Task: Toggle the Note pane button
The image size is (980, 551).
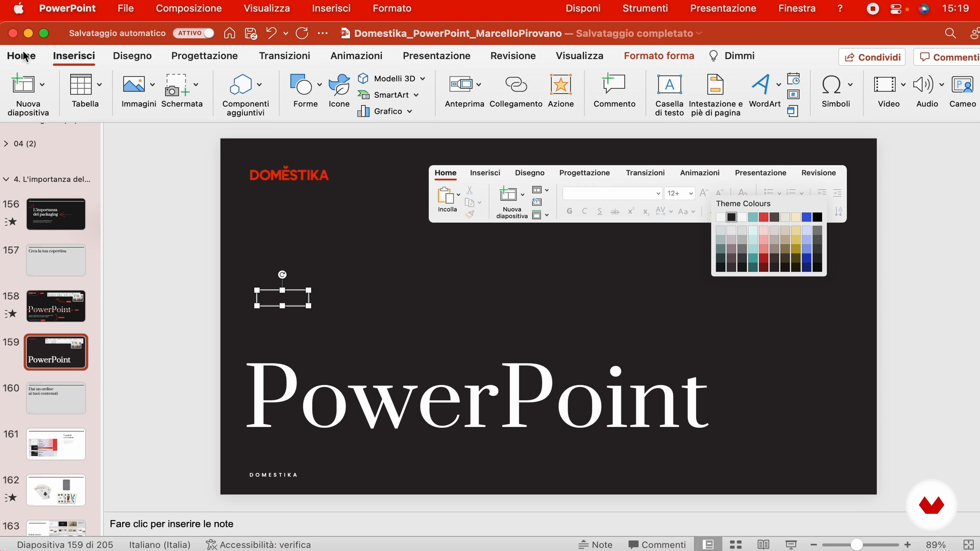Action: tap(595, 545)
